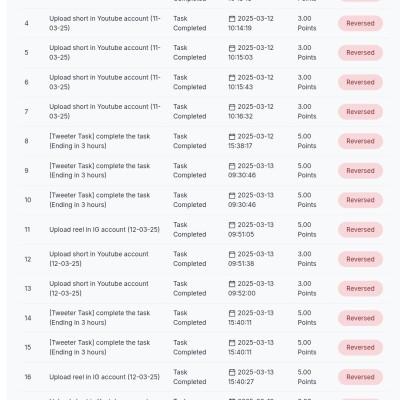Click the 5.00 Points value in row 16
Screen dimensions: 400x400
point(307,377)
